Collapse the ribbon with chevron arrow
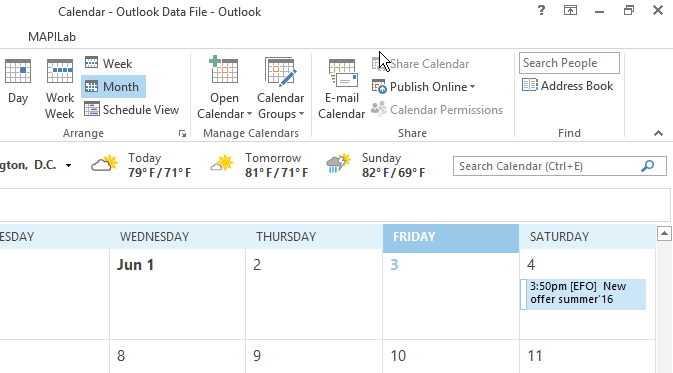The image size is (673, 373). pos(658,133)
